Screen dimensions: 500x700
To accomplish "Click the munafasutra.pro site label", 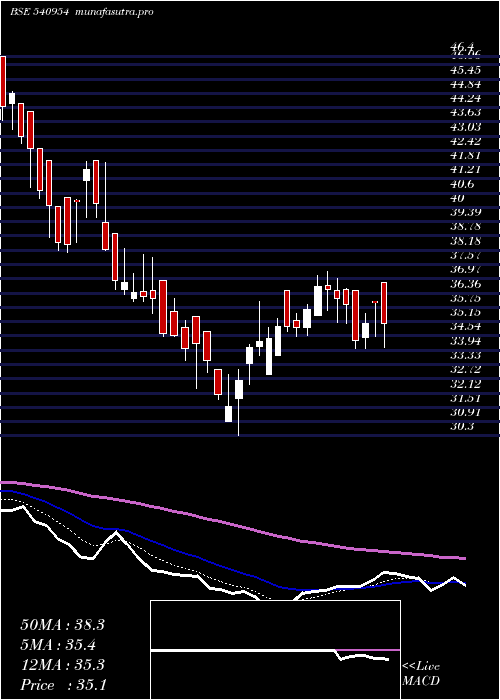I will pos(113,12).
